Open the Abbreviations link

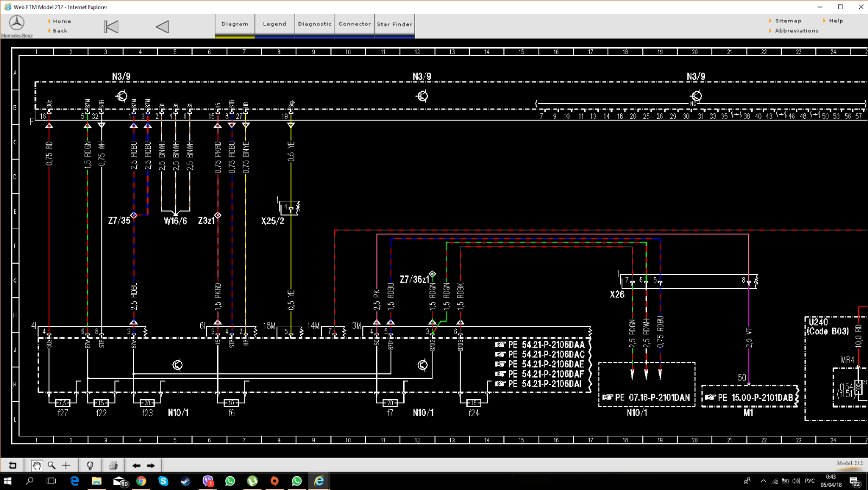pos(796,31)
